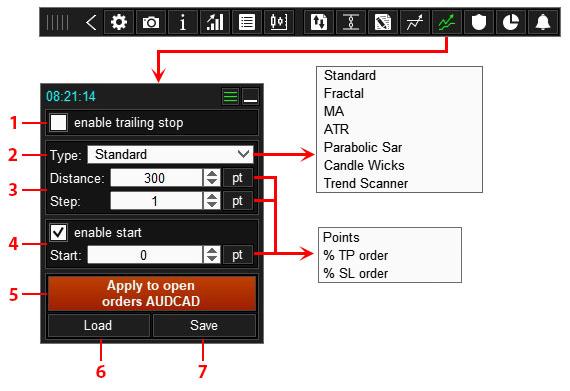Change Step unit pt selector
The height and width of the screenshot is (391, 570).
pos(238,201)
